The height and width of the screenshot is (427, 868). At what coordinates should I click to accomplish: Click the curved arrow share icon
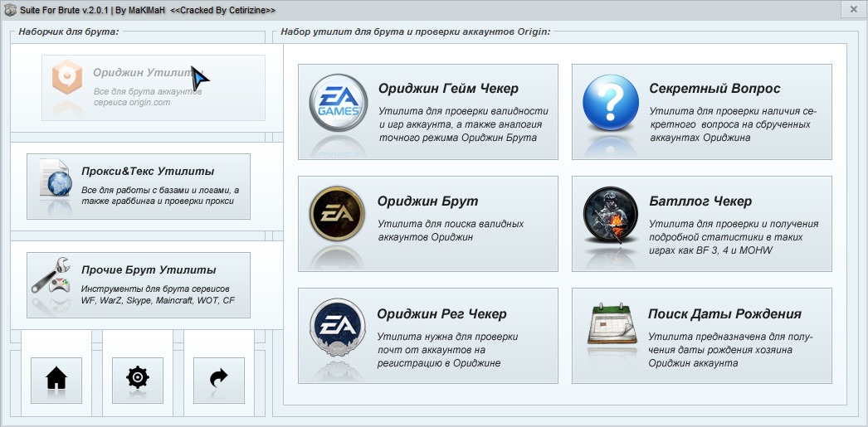[219, 380]
